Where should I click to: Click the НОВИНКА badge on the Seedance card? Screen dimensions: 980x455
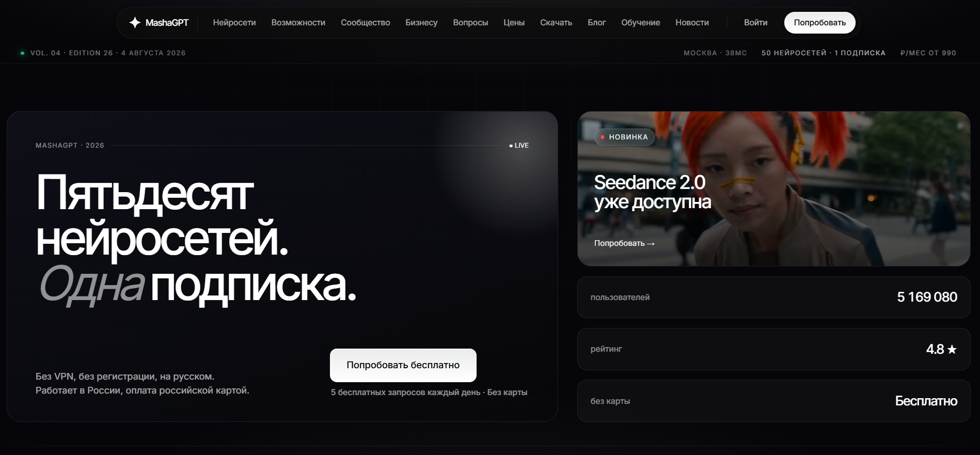pyautogui.click(x=624, y=137)
